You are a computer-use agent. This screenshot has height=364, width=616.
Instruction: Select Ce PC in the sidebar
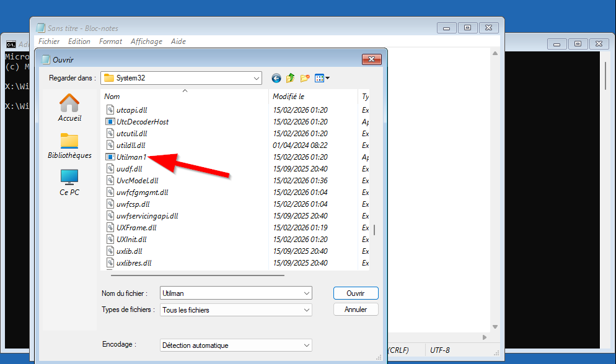69,183
